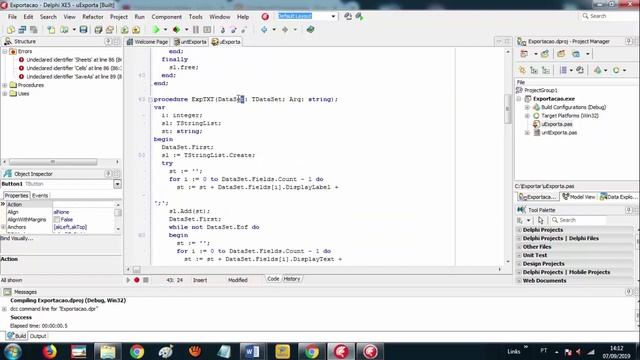Click the back navigation arrow icon

pos(264,29)
